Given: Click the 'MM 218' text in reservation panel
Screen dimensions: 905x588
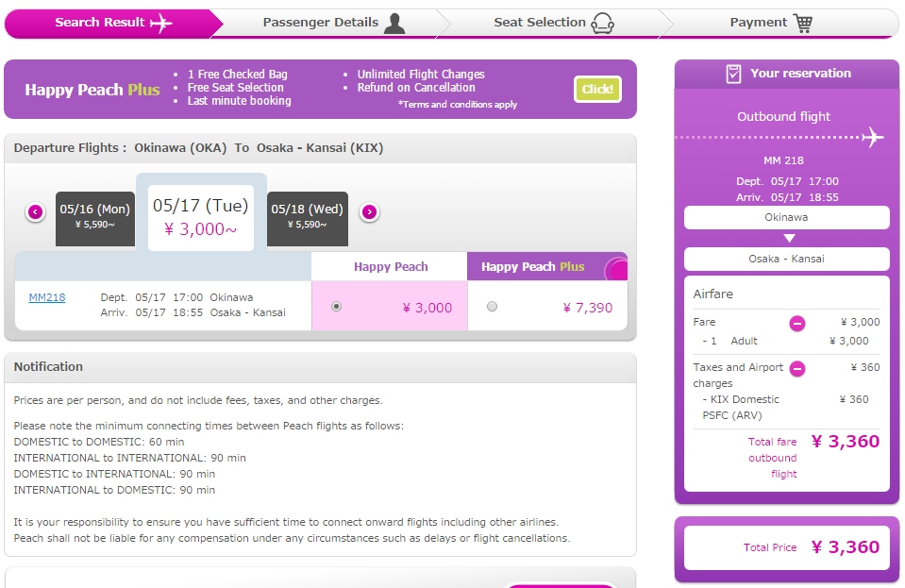Looking at the screenshot, I should pos(783,160).
